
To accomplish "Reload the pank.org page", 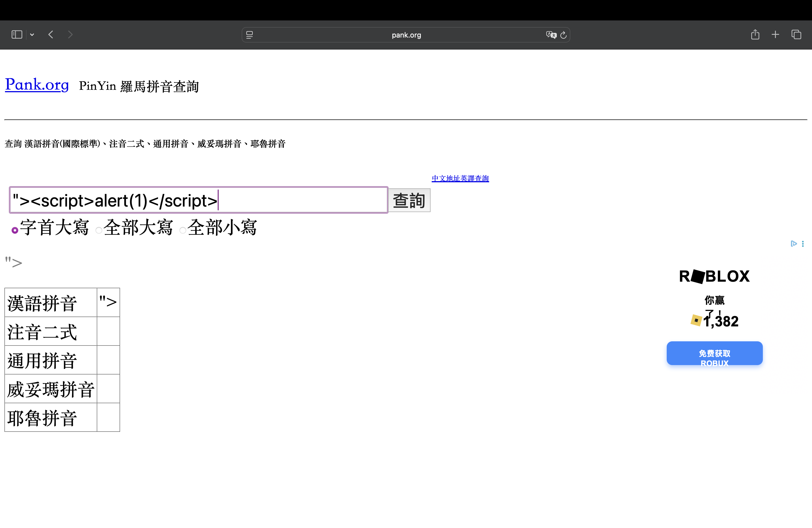I will pyautogui.click(x=564, y=35).
